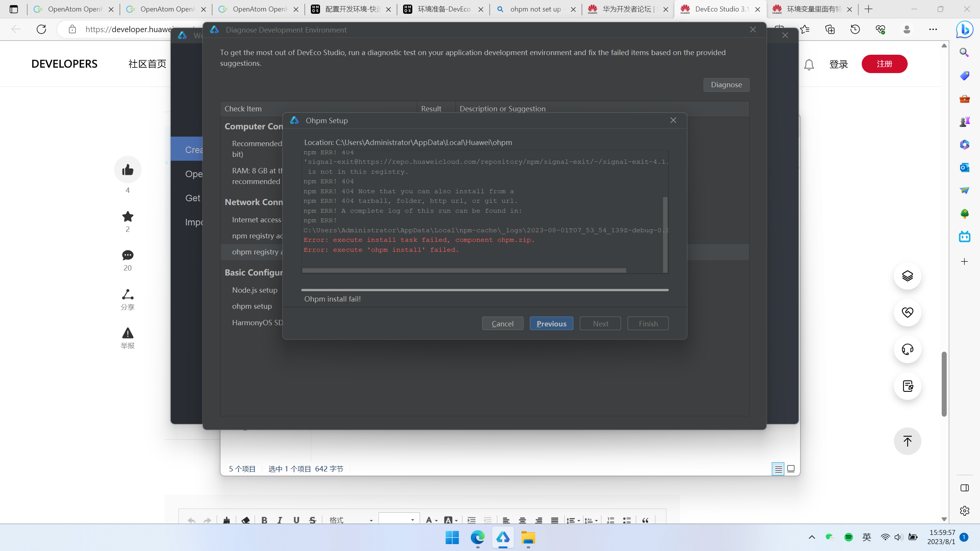Toggle strikethrough formatting in the editor
The width and height of the screenshot is (980, 551).
point(312,520)
